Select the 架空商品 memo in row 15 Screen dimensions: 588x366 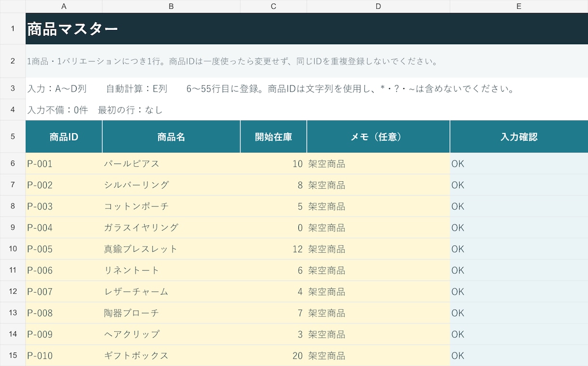point(378,355)
